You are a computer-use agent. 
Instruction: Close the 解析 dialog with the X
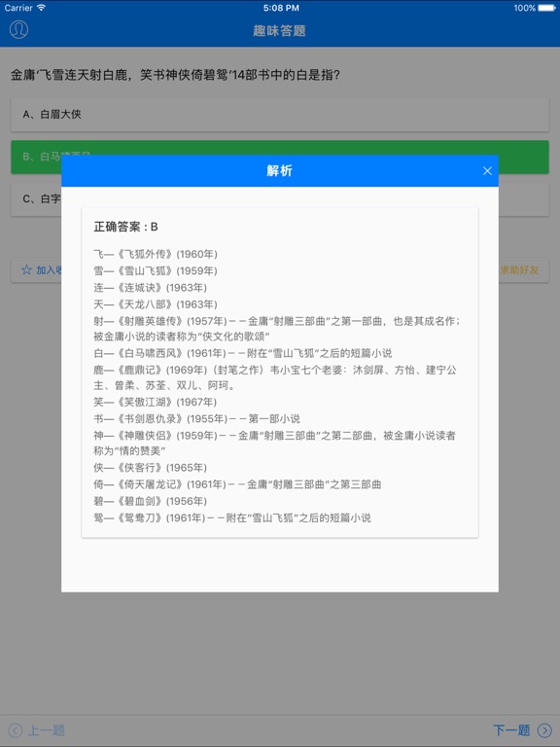(487, 170)
